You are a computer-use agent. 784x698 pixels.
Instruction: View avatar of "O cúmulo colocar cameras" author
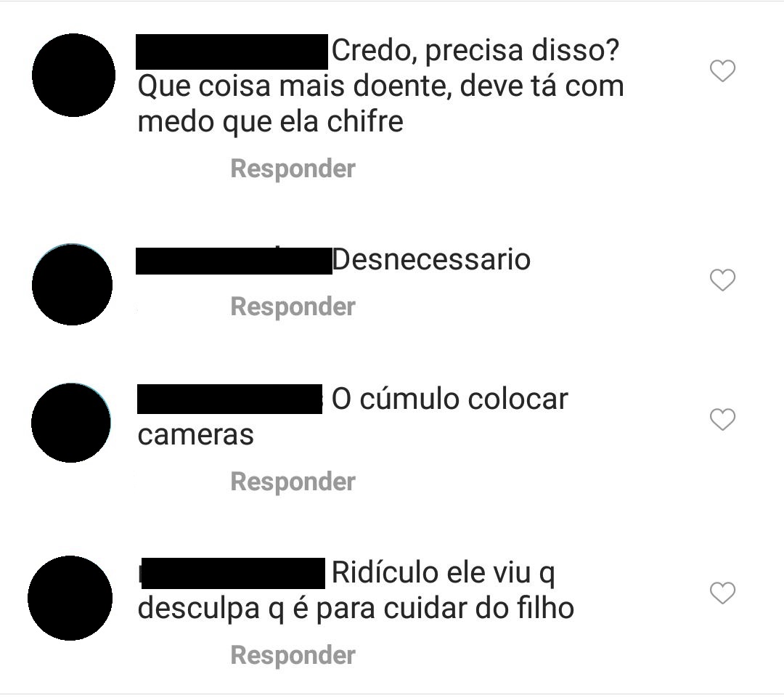(71, 423)
